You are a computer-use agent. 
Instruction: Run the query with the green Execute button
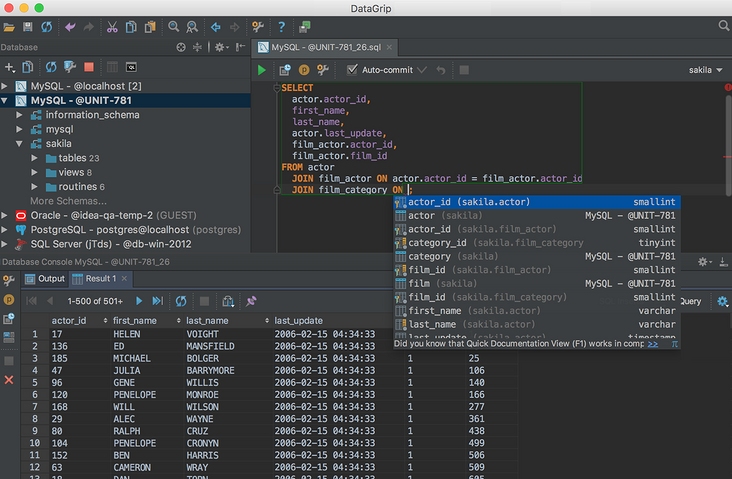coord(262,70)
